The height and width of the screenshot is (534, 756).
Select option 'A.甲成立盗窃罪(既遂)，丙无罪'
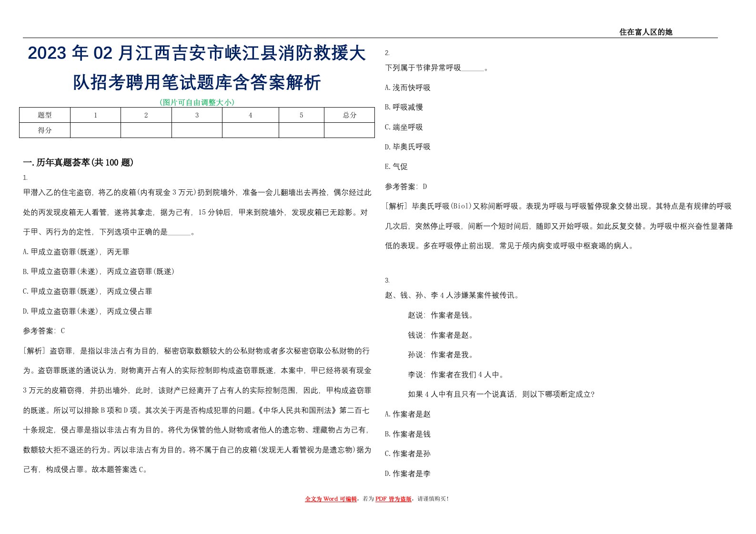pyautogui.click(x=76, y=252)
